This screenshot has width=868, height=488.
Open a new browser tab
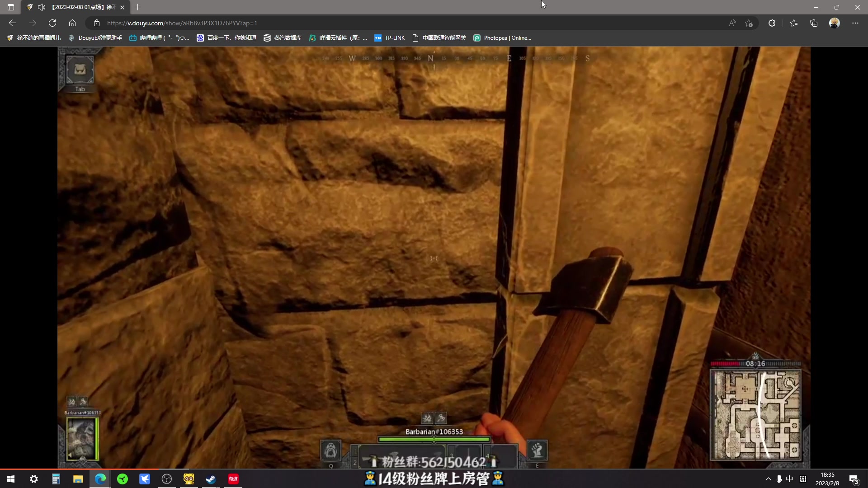pyautogui.click(x=138, y=7)
